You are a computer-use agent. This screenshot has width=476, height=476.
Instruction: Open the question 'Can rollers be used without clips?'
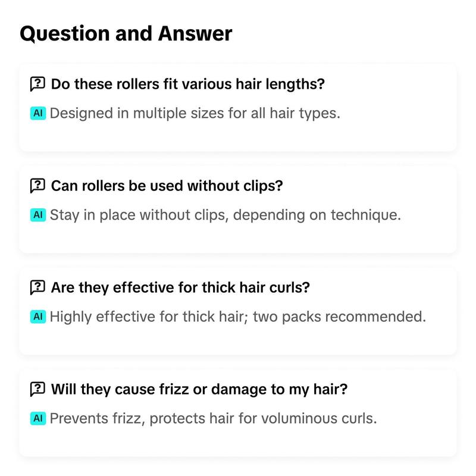point(167,186)
